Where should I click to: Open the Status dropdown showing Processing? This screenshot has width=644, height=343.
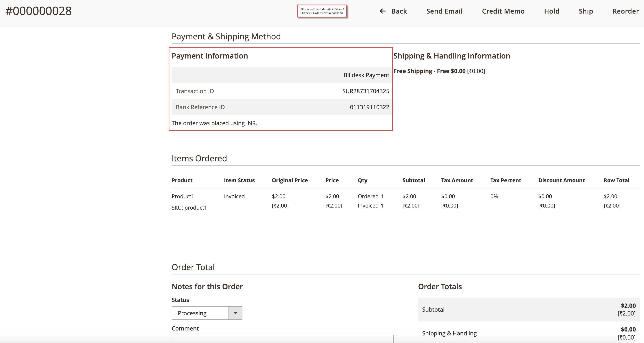pos(207,313)
